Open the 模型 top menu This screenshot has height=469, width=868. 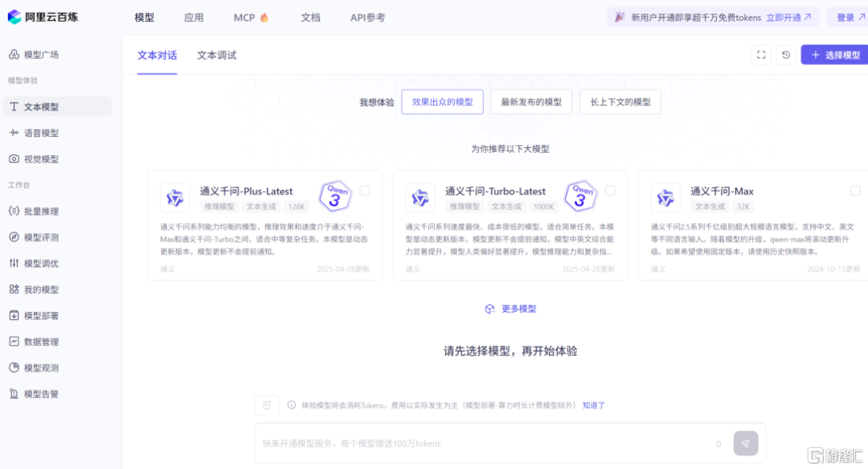(x=145, y=17)
